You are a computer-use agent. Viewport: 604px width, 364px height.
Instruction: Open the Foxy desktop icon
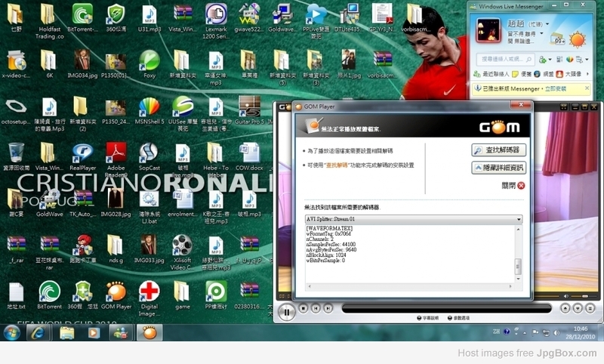(149, 62)
